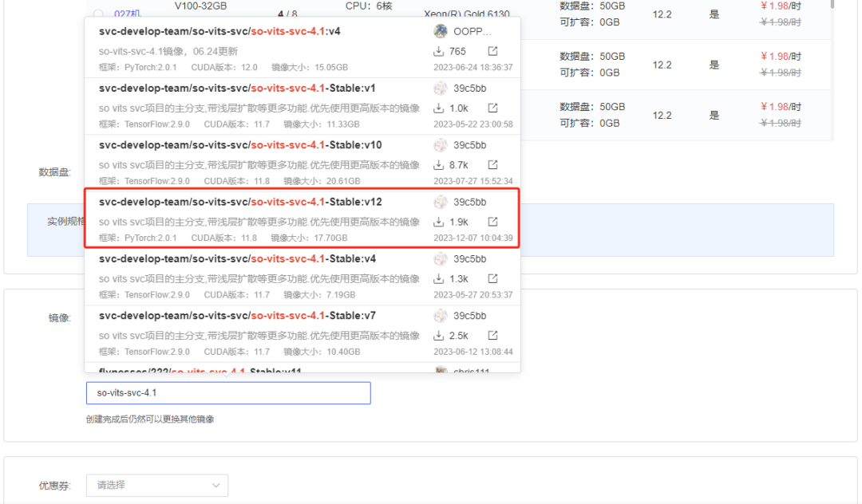The image size is (862, 504).
Task: Click text 镜像大小: 20.61GB
Action: tap(322, 181)
